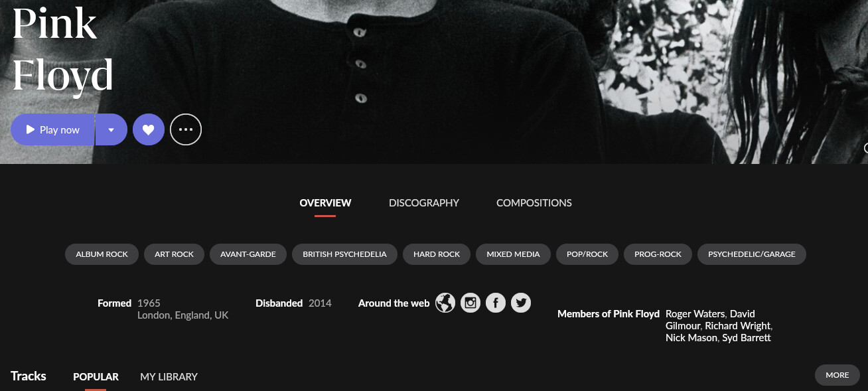Image resolution: width=868 pixels, height=391 pixels.
Task: Open Pink Floyd's Facebook icon
Action: 496,303
